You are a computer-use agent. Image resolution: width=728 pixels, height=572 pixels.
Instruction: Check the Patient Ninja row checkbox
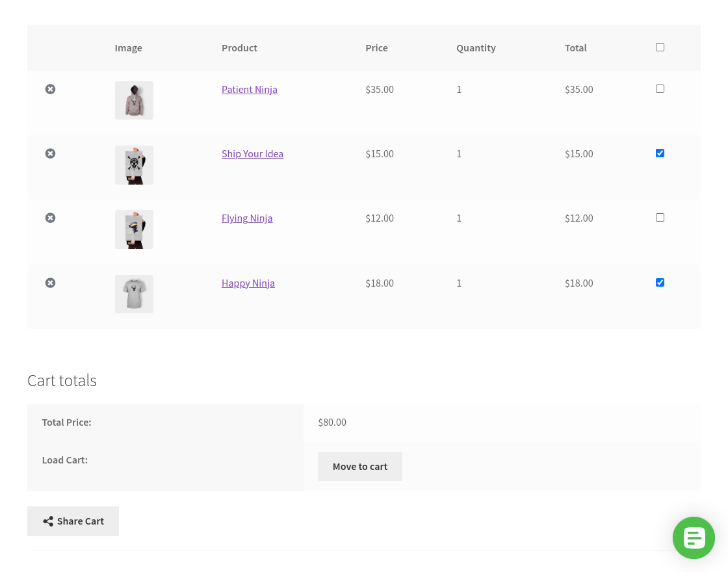point(660,88)
